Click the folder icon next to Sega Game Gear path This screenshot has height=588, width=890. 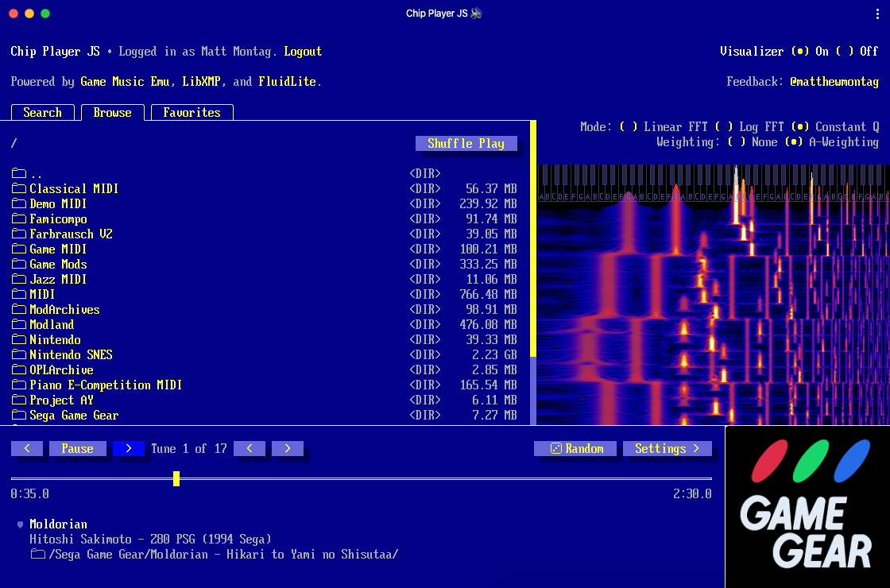point(37,555)
